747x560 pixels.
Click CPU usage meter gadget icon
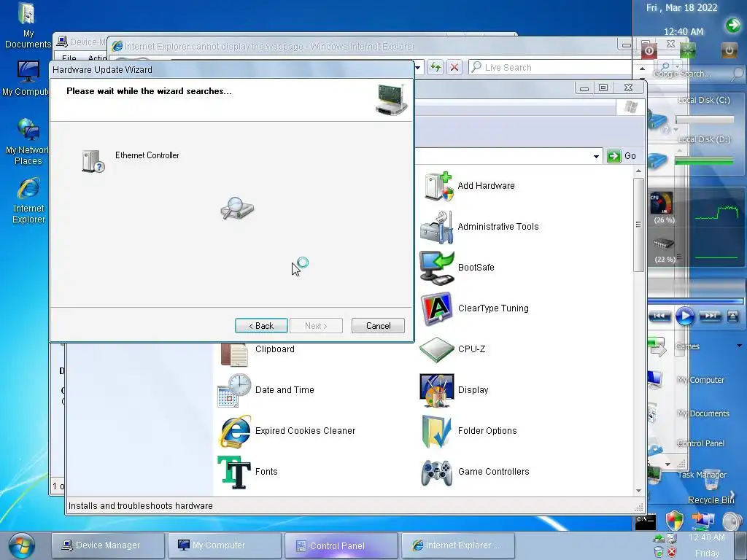click(x=662, y=203)
